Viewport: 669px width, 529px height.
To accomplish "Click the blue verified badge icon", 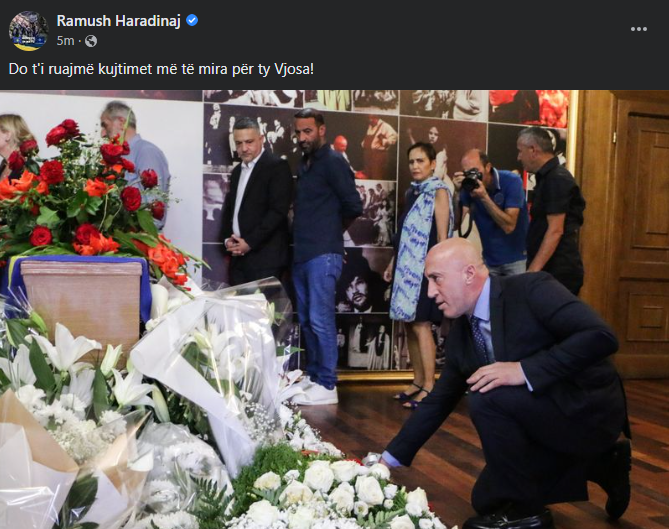I will point(192,20).
